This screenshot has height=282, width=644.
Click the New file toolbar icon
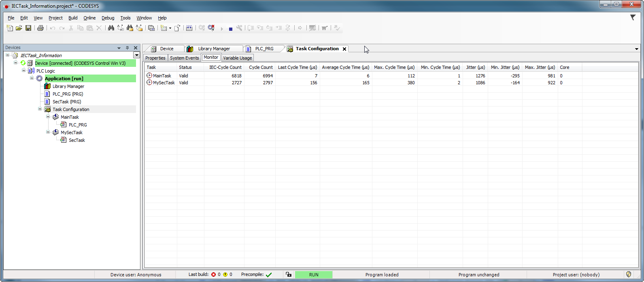tap(10, 28)
